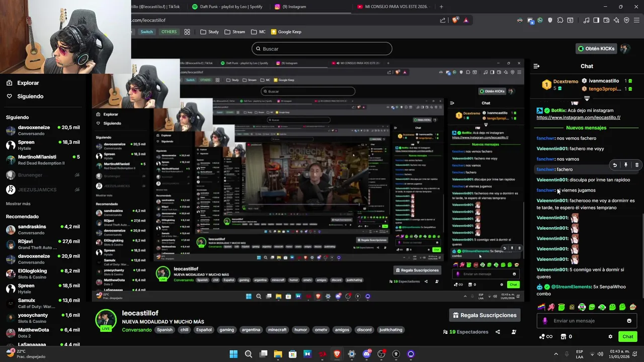Share this page from address bar

pos(443,20)
